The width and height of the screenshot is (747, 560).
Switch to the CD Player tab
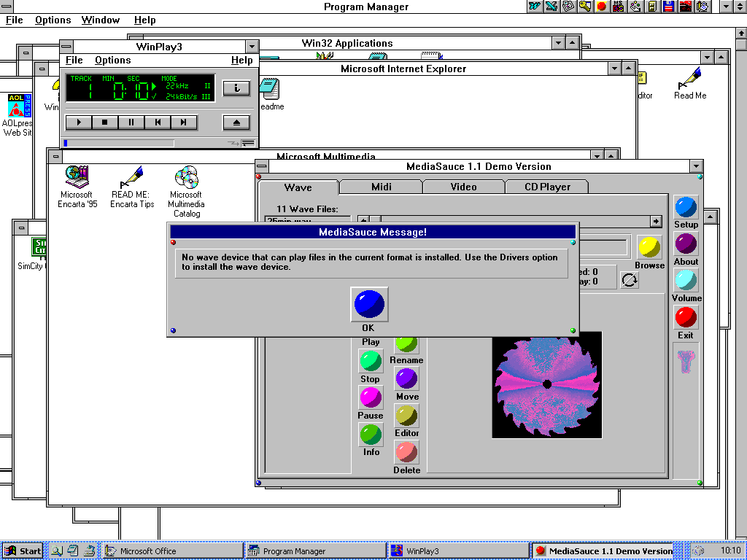(547, 187)
